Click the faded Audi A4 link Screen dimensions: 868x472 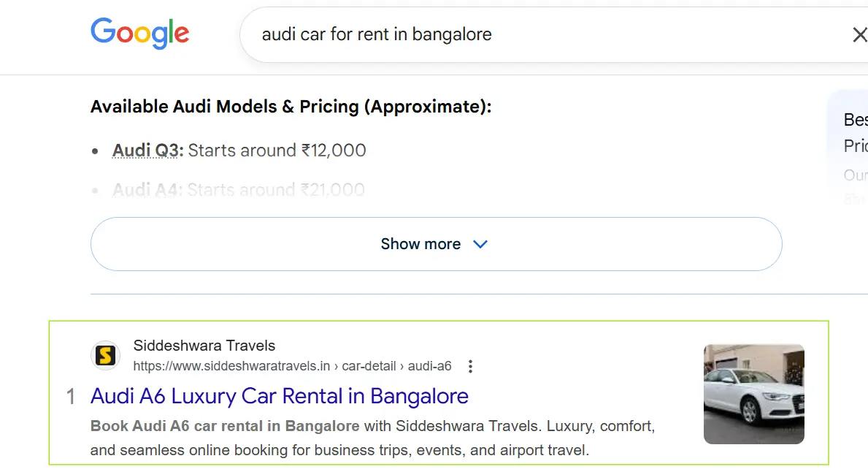pyautogui.click(x=147, y=190)
